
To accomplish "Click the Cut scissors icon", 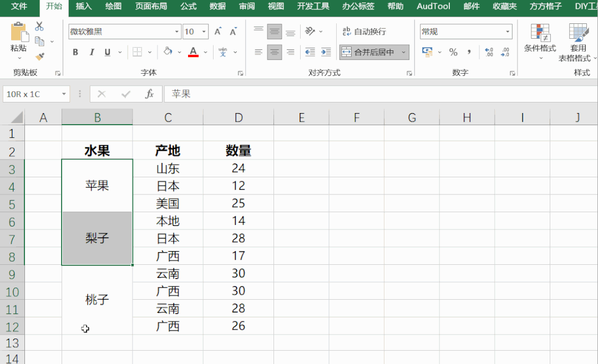I will click(x=39, y=26).
